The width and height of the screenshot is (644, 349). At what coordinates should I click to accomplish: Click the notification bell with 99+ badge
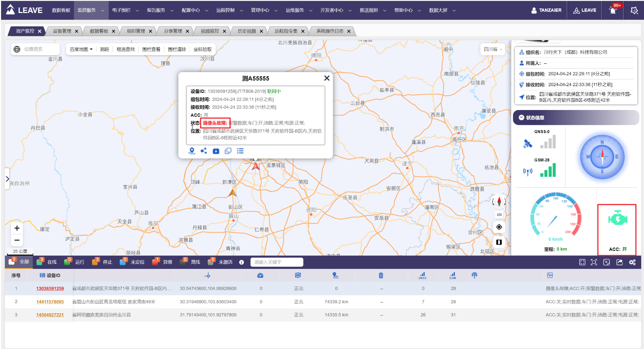click(613, 10)
